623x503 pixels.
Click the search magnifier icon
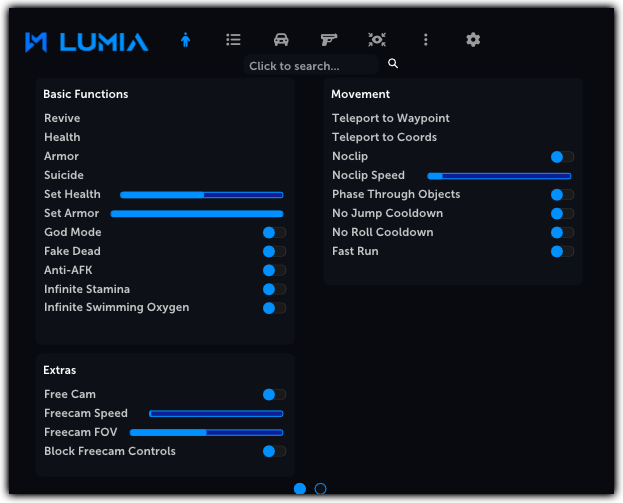[393, 64]
